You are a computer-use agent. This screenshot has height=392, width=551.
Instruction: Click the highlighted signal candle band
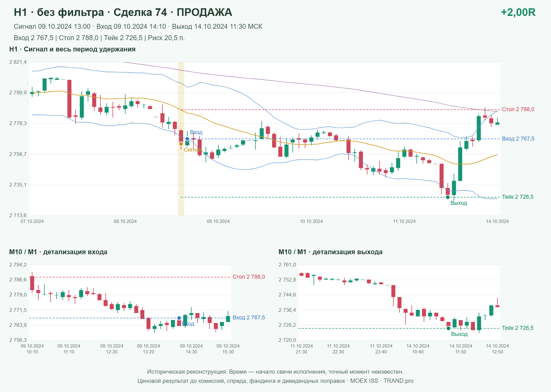tap(181, 139)
